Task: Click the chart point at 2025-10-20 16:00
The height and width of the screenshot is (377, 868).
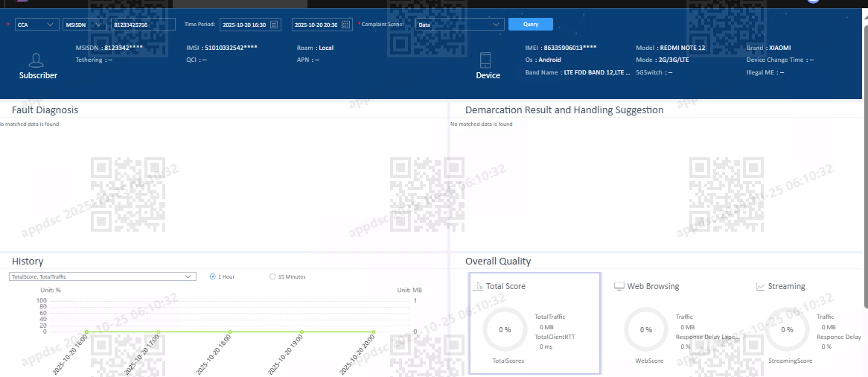Action: tap(86, 332)
